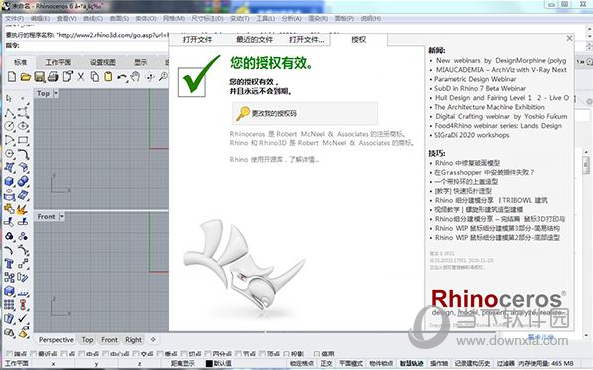Click the Cut scissors icon

click(x=81, y=77)
